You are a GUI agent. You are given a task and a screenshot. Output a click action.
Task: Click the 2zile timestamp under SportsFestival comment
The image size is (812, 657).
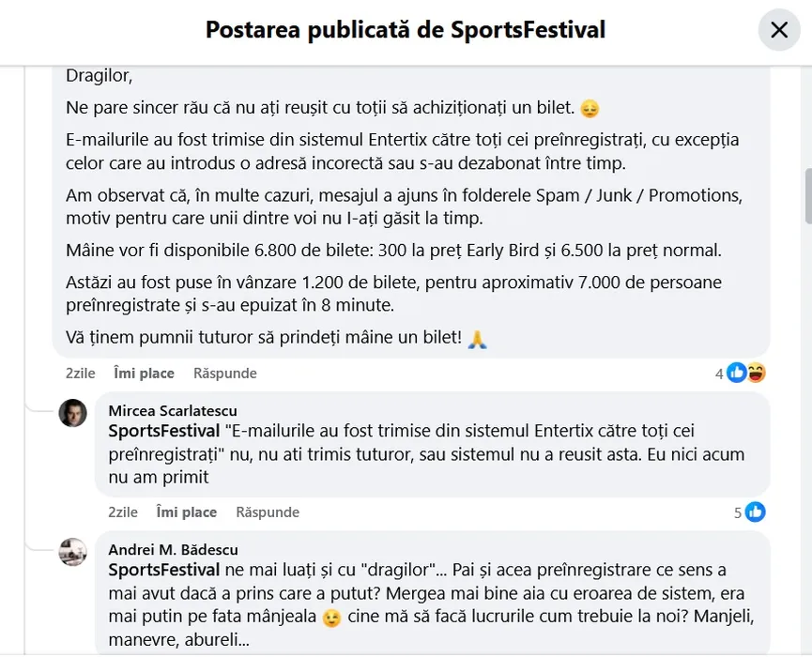(x=81, y=374)
